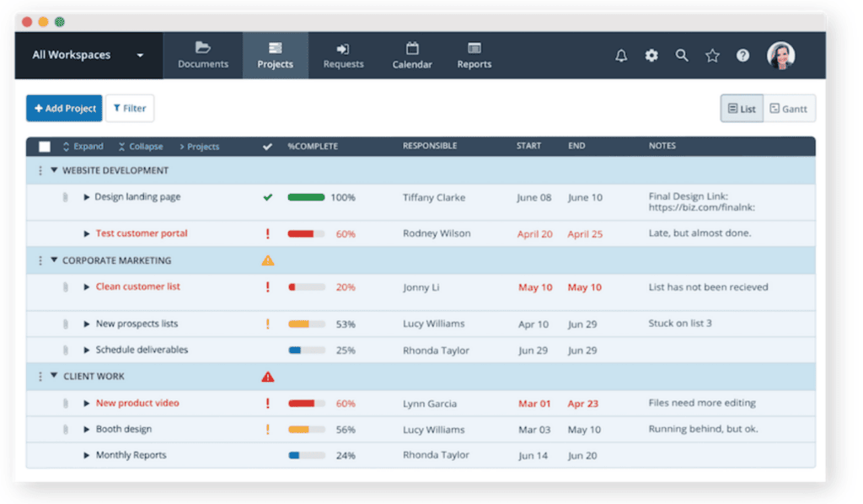Open the All Workspaces dropdown
The image size is (863, 504).
(88, 56)
